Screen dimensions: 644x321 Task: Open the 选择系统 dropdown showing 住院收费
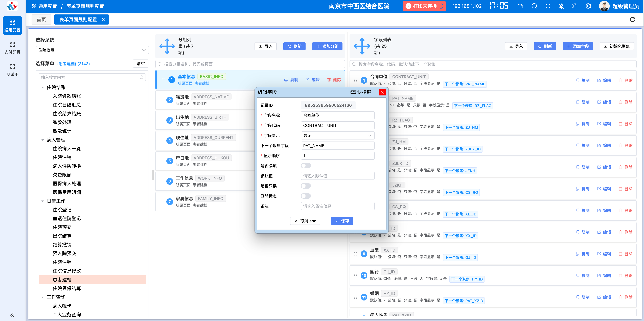click(92, 50)
